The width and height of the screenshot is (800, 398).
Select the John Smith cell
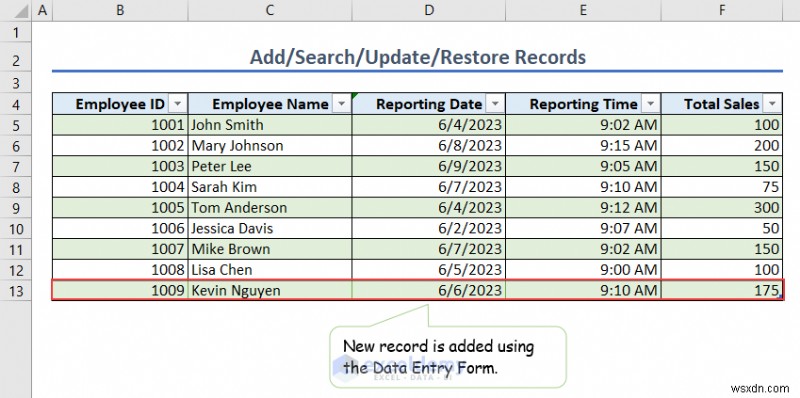pyautogui.click(x=270, y=125)
